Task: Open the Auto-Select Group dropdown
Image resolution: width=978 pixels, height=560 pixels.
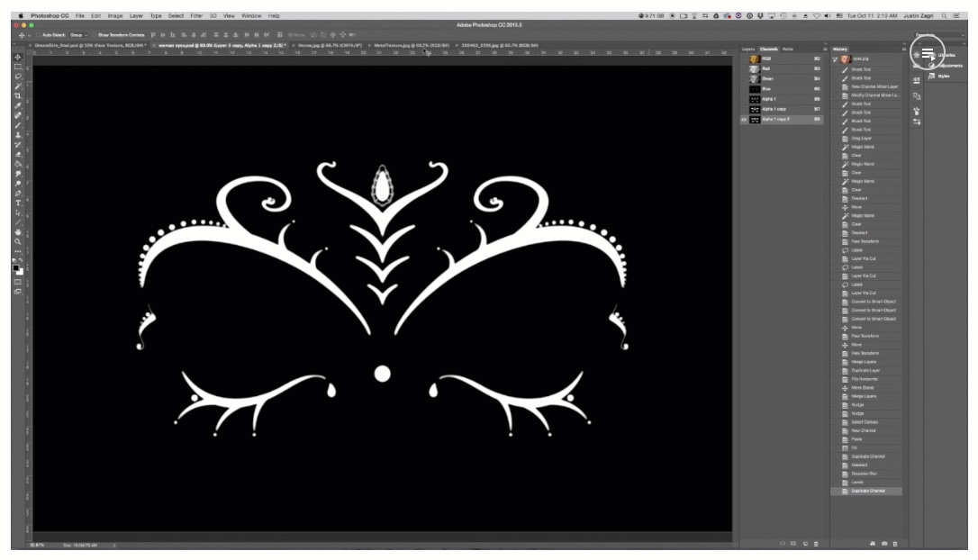Action: 78,35
